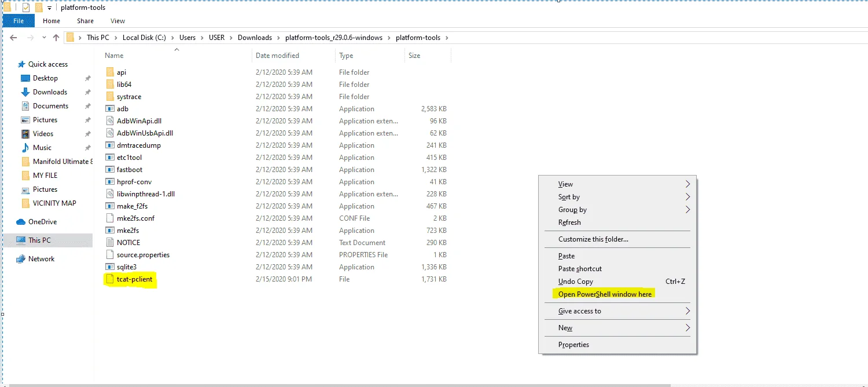
Task: Open Music in Quick access
Action: tap(42, 148)
